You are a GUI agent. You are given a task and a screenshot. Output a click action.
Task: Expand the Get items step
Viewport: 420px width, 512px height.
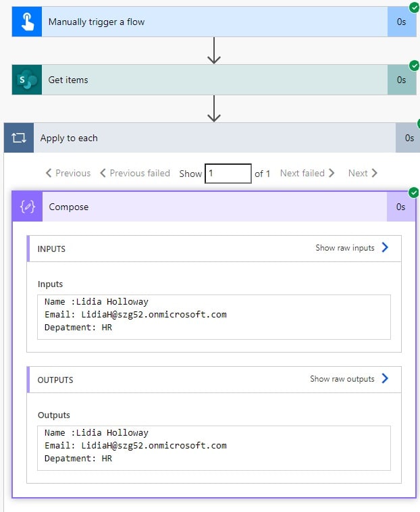coord(215,80)
